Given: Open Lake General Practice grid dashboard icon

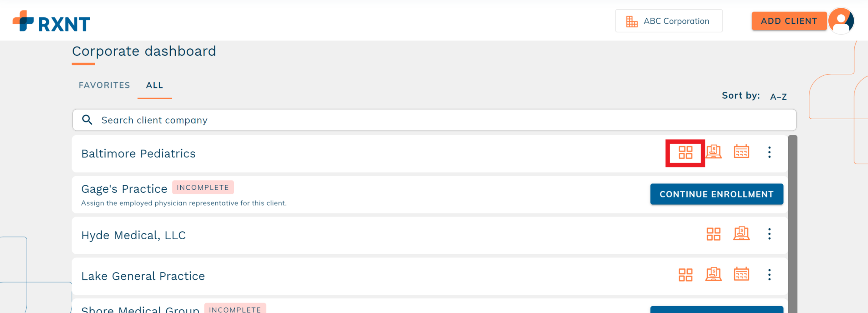Looking at the screenshot, I should click(685, 275).
